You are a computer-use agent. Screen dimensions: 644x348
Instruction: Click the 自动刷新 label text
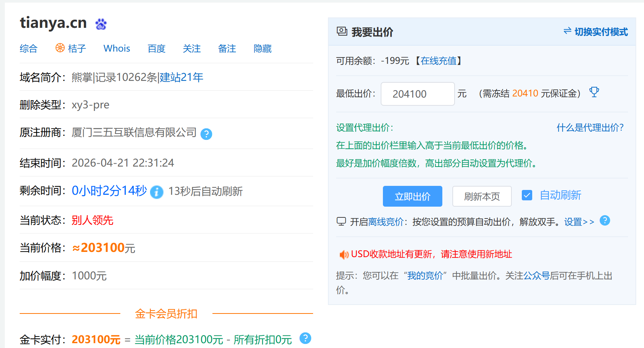pyautogui.click(x=560, y=195)
